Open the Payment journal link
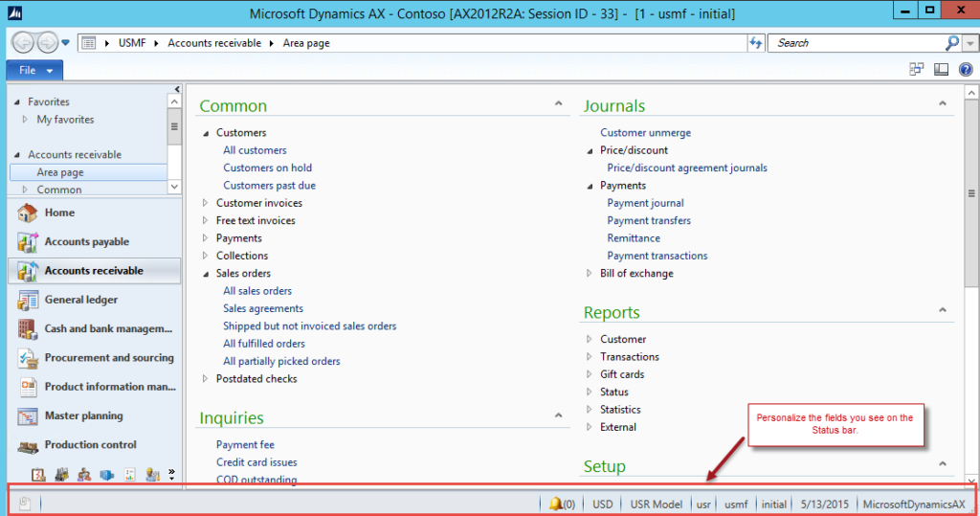Image resolution: width=980 pixels, height=516 pixels. tap(645, 203)
